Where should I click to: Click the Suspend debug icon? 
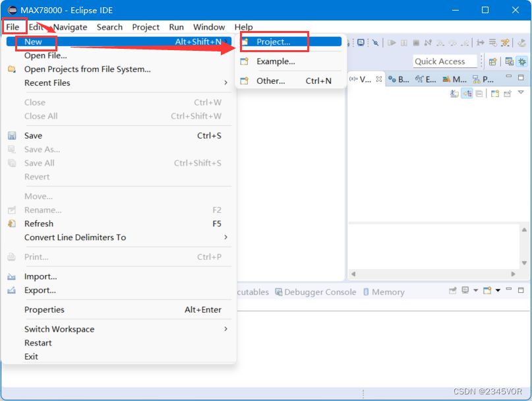[404, 43]
